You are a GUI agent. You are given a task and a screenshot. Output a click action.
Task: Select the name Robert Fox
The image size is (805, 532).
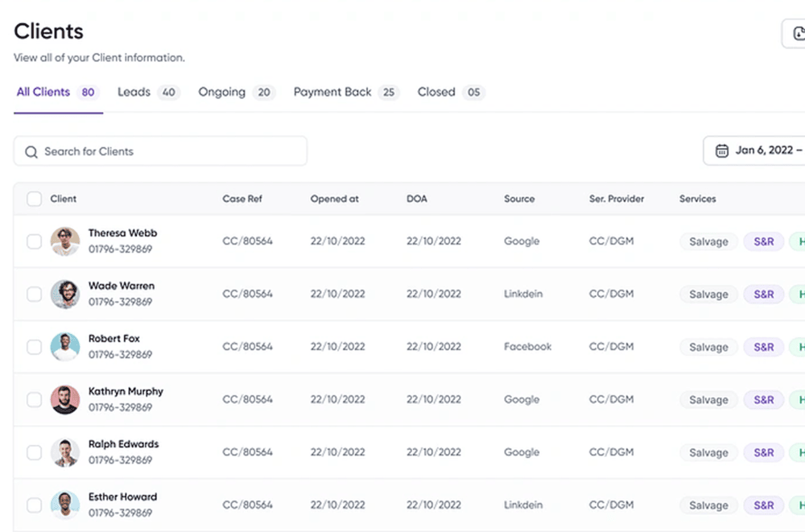(x=114, y=339)
